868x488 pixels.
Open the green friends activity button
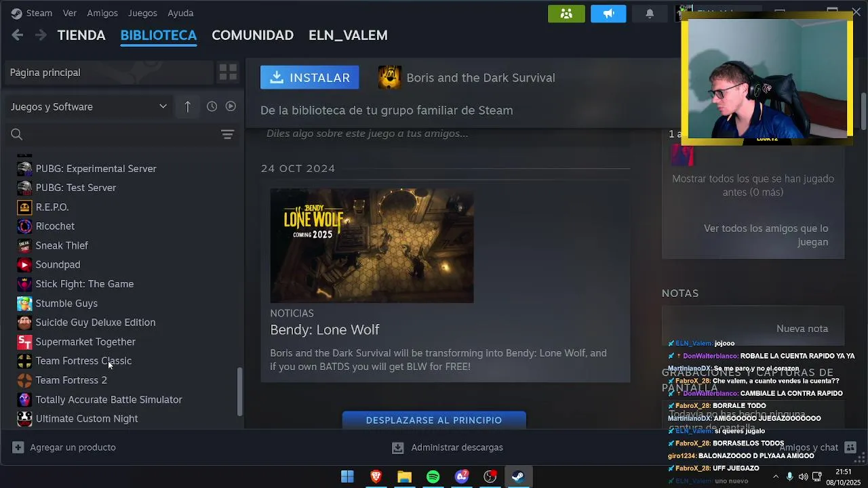click(x=566, y=14)
